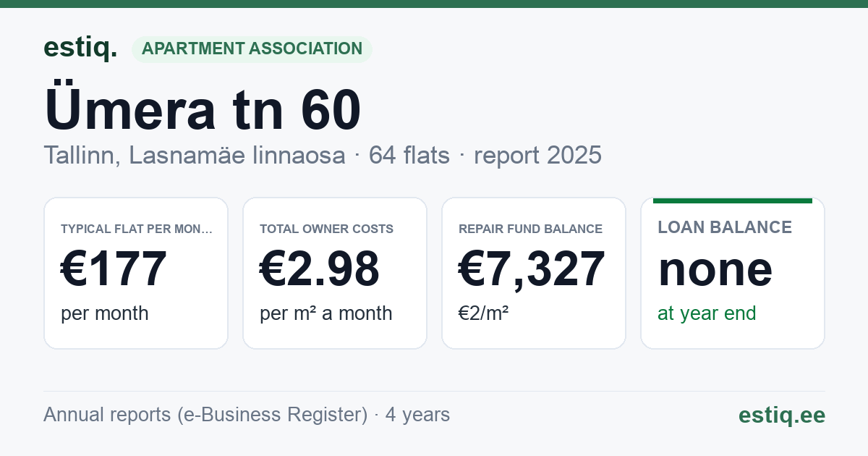Screen dimensions: 868x456
Task: Open the Repair fund balance card
Action: pyautogui.click(x=534, y=273)
